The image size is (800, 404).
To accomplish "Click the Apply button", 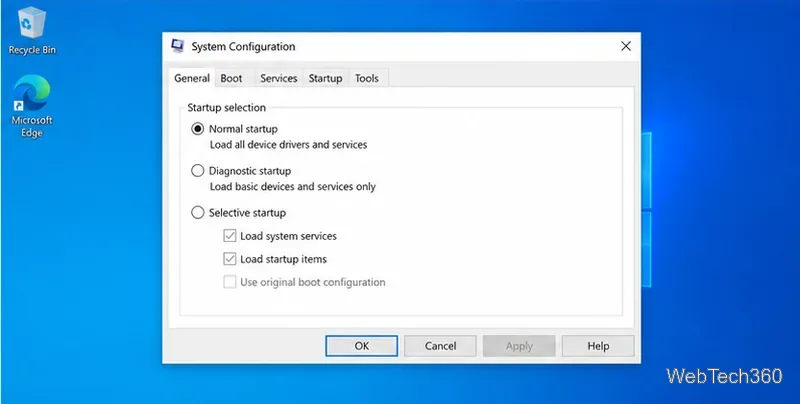I will (x=519, y=346).
